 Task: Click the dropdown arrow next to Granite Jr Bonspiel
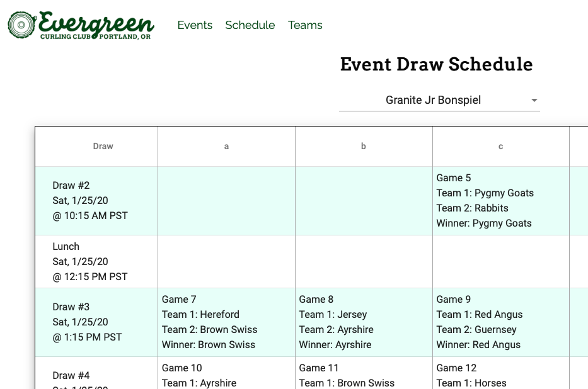534,100
